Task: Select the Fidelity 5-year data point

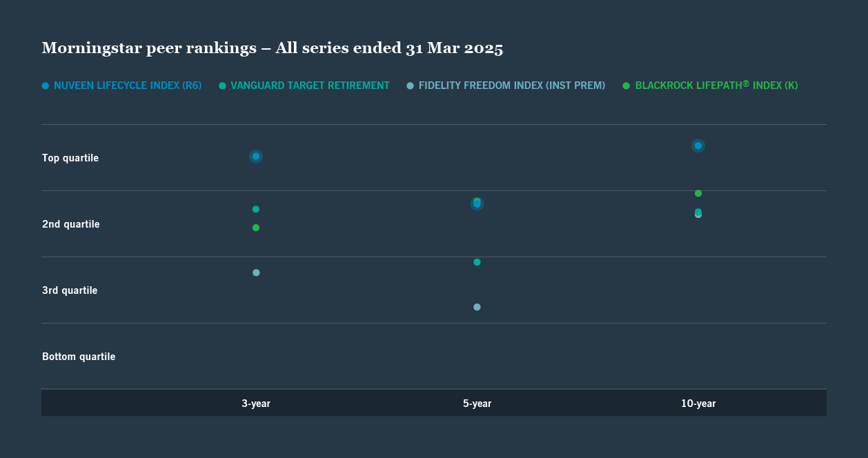Action: tap(477, 307)
